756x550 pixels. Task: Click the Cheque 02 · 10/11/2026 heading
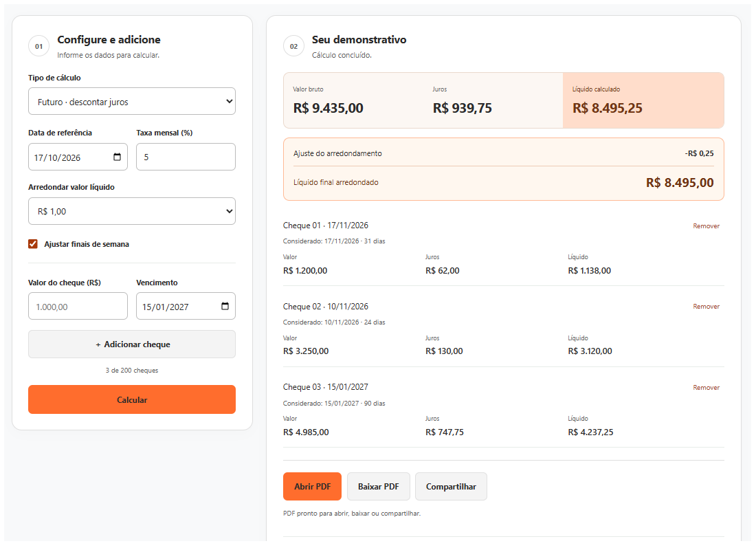326,307
